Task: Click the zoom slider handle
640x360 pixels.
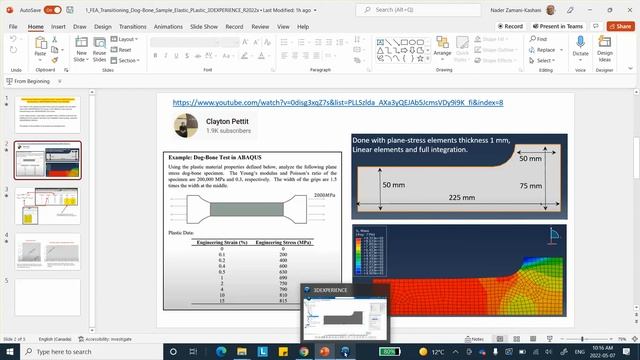Action: click(x=582, y=339)
